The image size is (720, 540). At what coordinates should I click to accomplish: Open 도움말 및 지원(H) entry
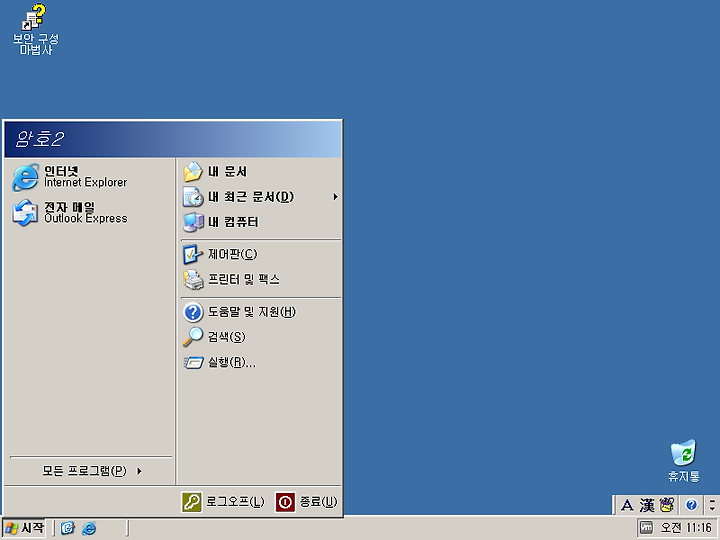point(261,312)
